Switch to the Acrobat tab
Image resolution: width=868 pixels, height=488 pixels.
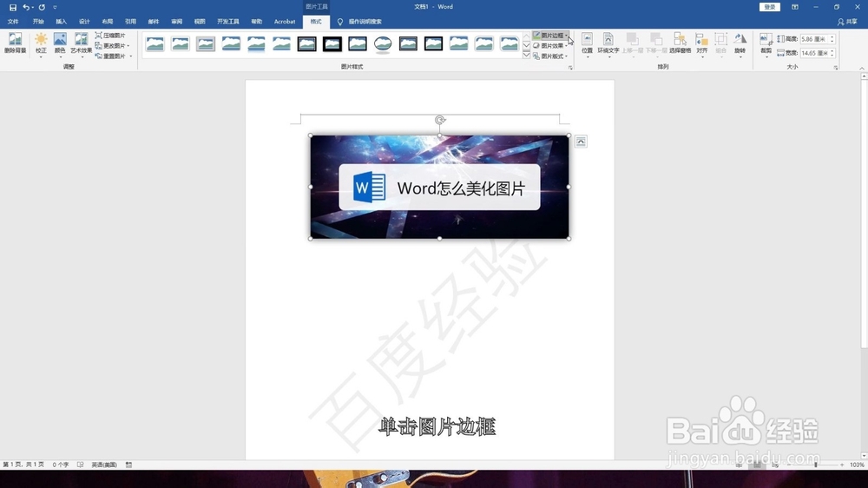click(x=285, y=22)
